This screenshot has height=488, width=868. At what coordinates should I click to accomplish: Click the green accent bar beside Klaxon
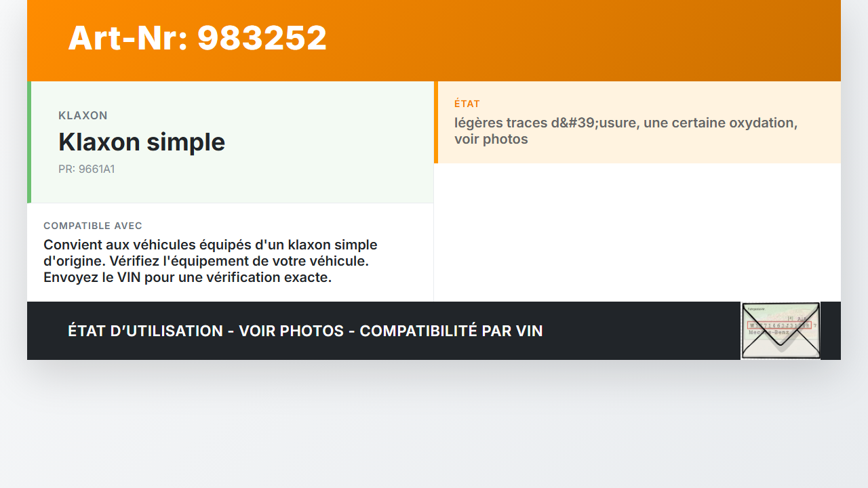[x=29, y=142]
